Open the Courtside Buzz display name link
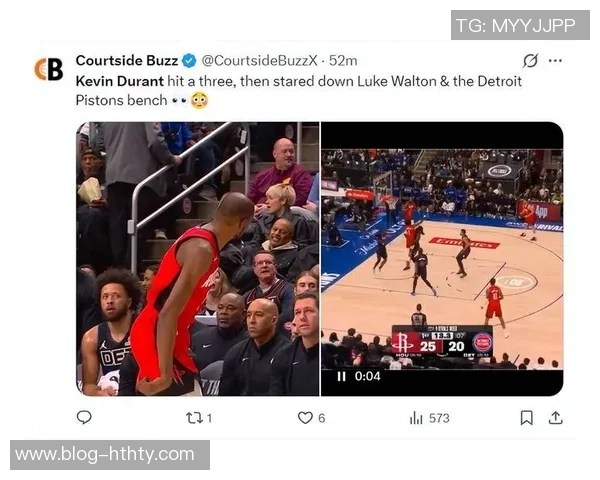 127,60
